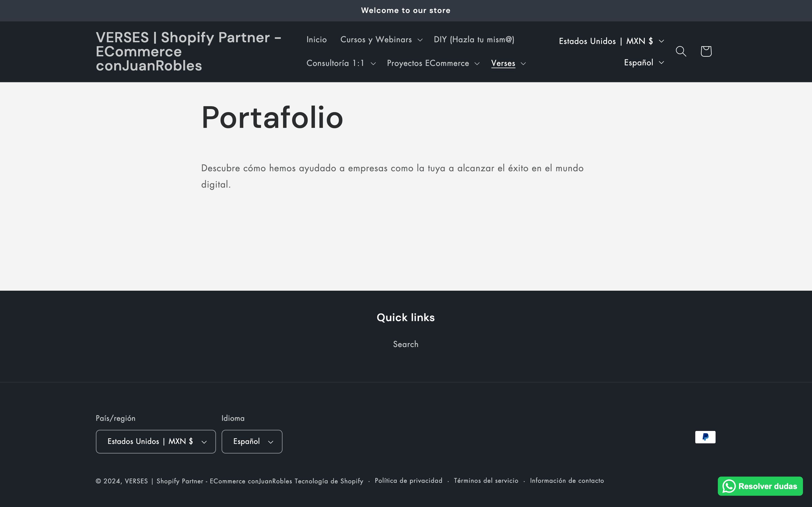This screenshot has width=812, height=507.
Task: Open Términos del servicio link
Action: click(486, 481)
